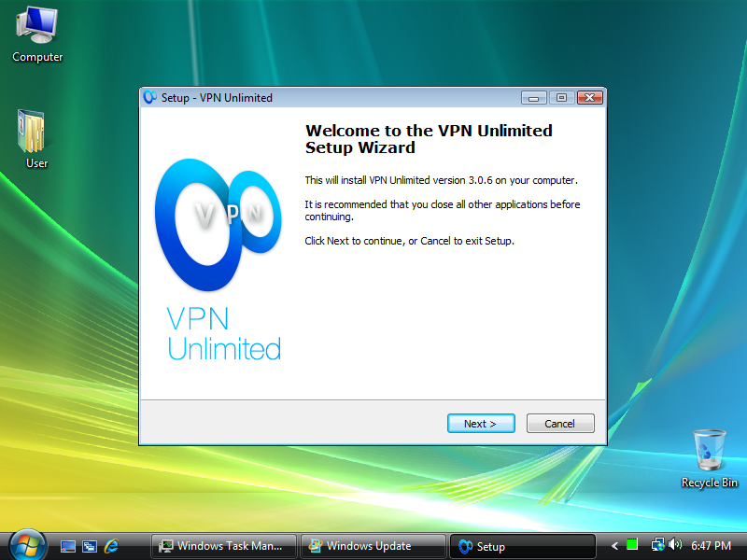Select the Recycle Bin desktop icon
Viewport: 747px width, 560px height.
tap(710, 459)
